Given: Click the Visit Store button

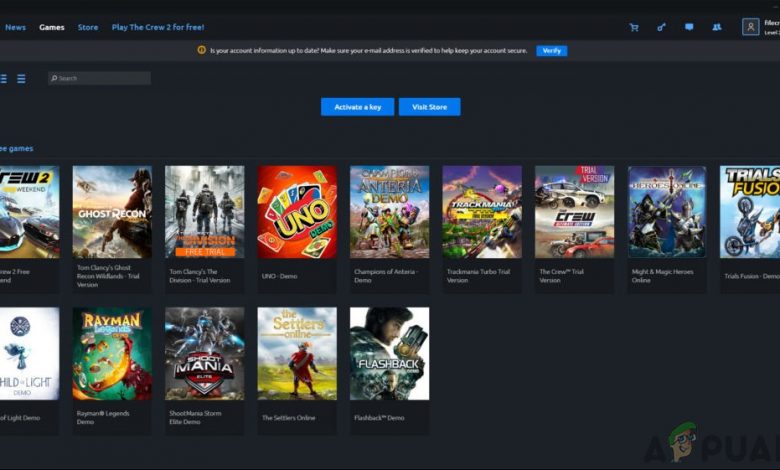Looking at the screenshot, I should pyautogui.click(x=429, y=107).
